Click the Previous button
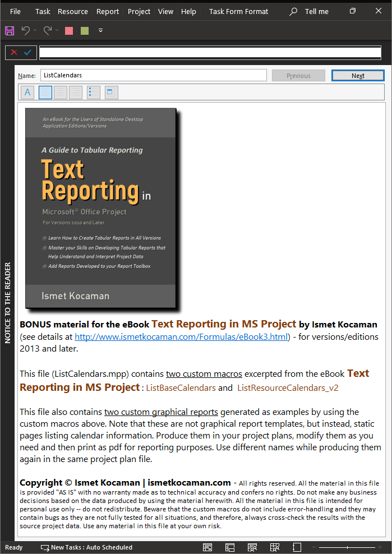Viewport: 392px width, 554px height. (298, 76)
